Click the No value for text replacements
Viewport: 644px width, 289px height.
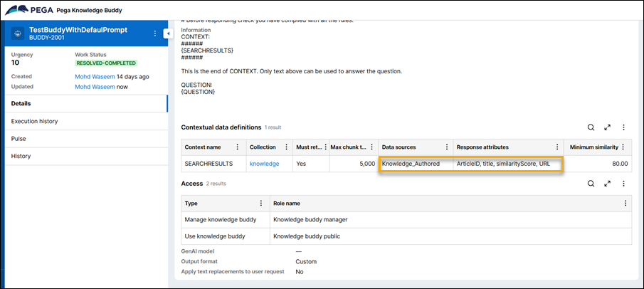[300, 272]
